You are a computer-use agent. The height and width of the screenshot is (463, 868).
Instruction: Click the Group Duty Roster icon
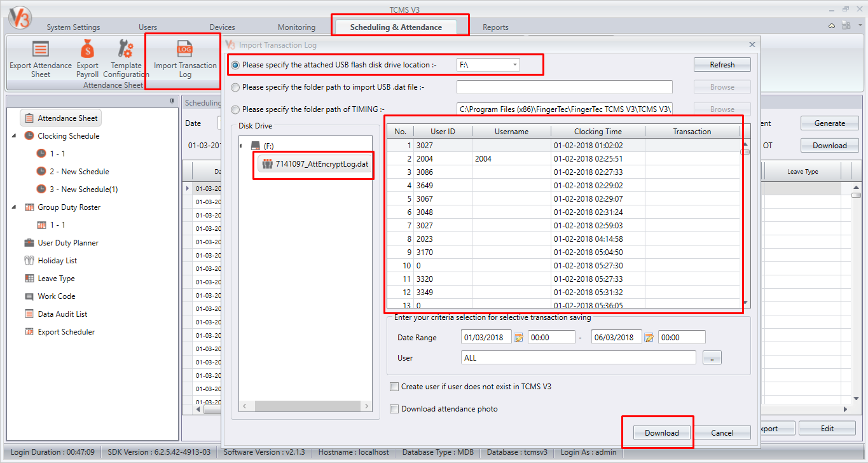(29, 207)
